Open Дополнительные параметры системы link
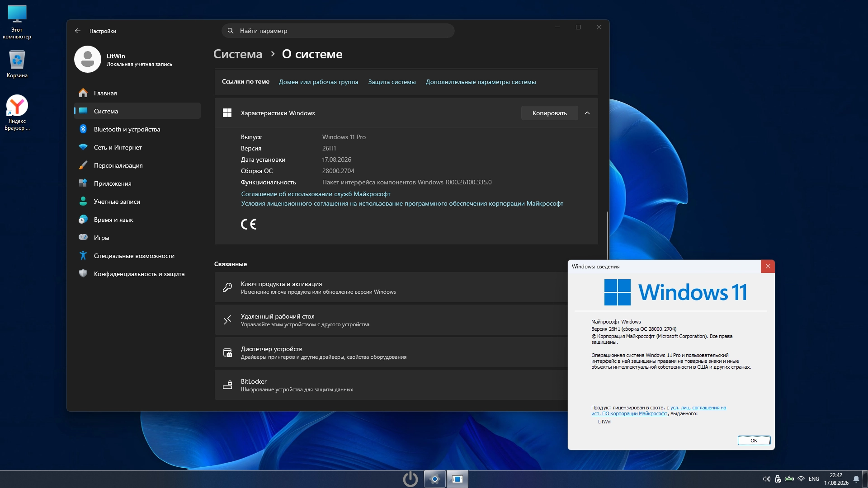This screenshot has width=868, height=488. tap(481, 82)
